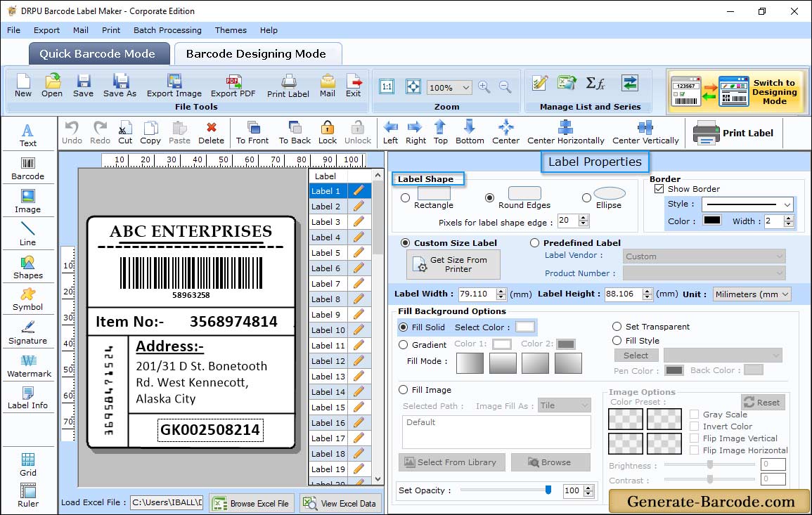
Task: Open the Themes menu
Action: tap(231, 30)
